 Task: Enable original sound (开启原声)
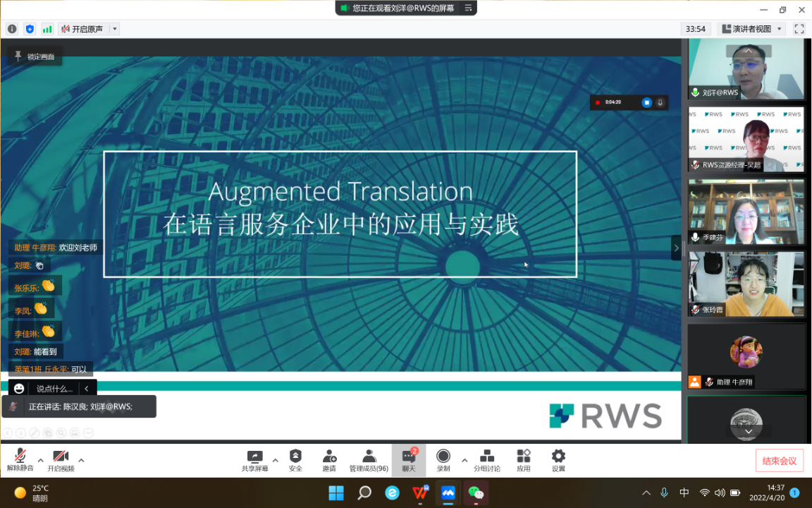(x=82, y=29)
